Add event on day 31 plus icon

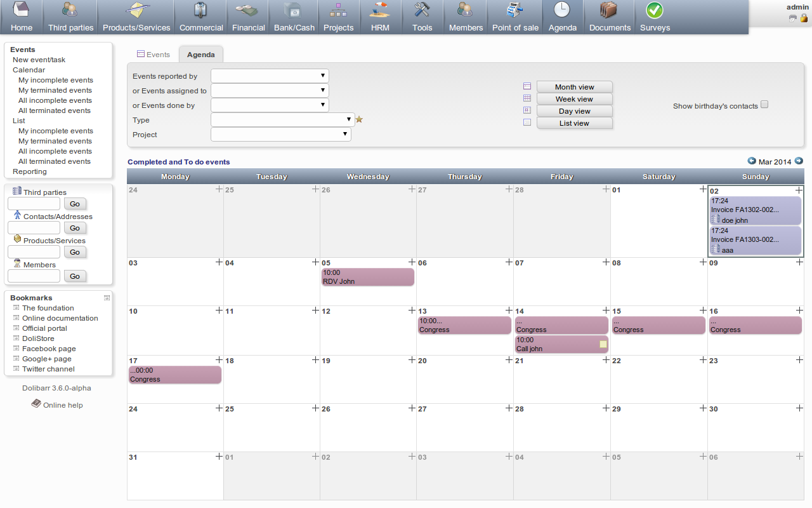pos(219,456)
